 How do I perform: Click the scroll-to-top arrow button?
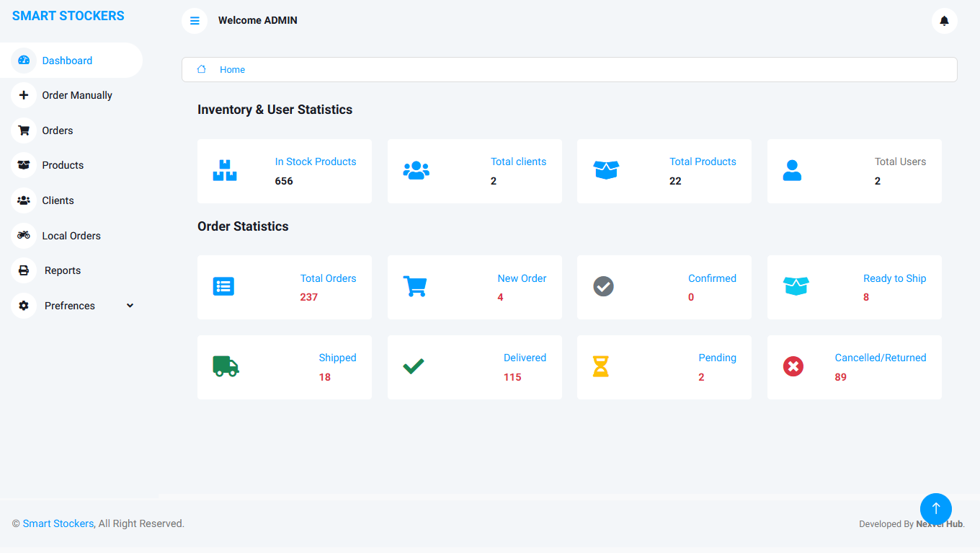pos(935,508)
